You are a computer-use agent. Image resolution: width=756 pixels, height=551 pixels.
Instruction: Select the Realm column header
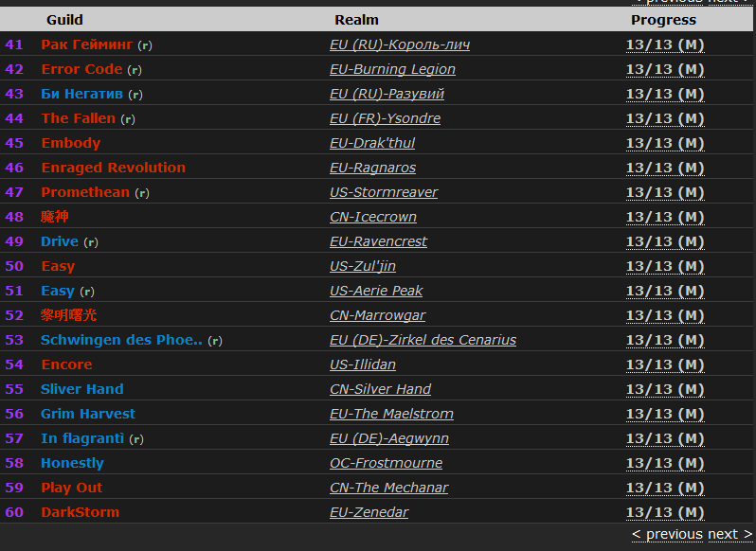point(357,20)
